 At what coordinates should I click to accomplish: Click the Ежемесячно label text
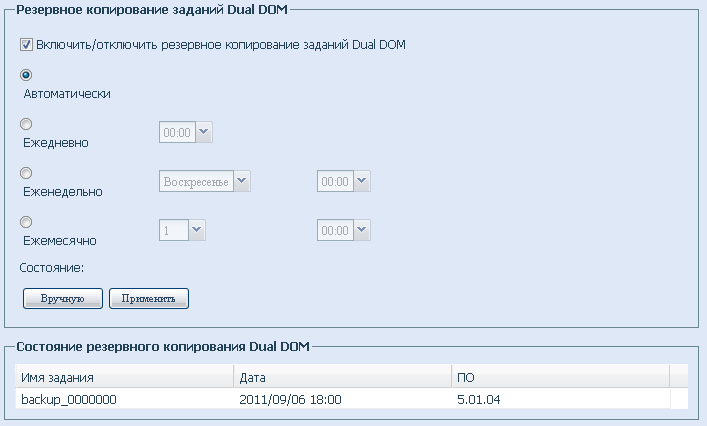[60, 241]
